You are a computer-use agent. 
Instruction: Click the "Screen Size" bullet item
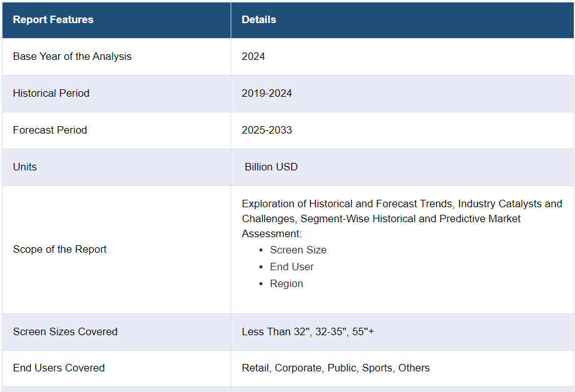pos(298,250)
